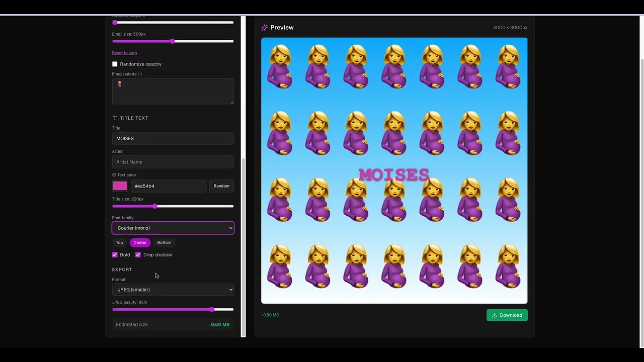
Task: Adjust the Emoji size slider
Action: (173, 41)
